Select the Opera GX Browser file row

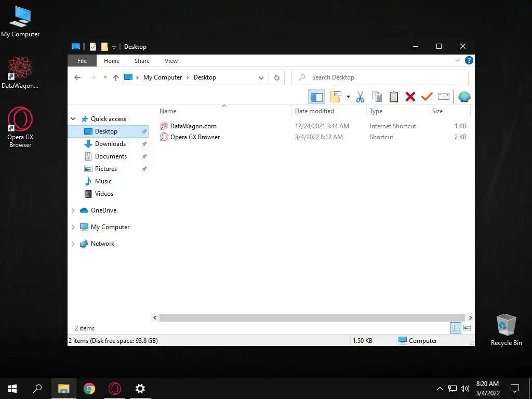tap(313, 137)
